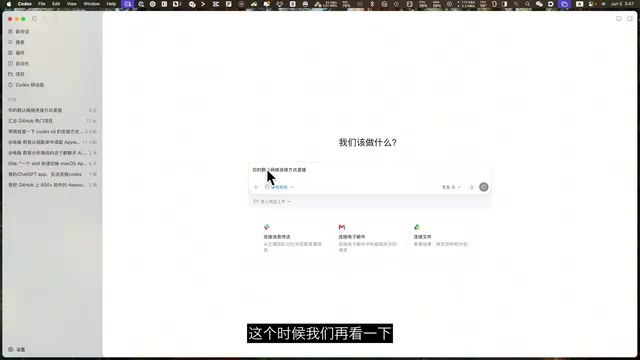Open the chat '汇总 GitHub 热门项目'
640x360 pixels.
[x=52, y=121]
